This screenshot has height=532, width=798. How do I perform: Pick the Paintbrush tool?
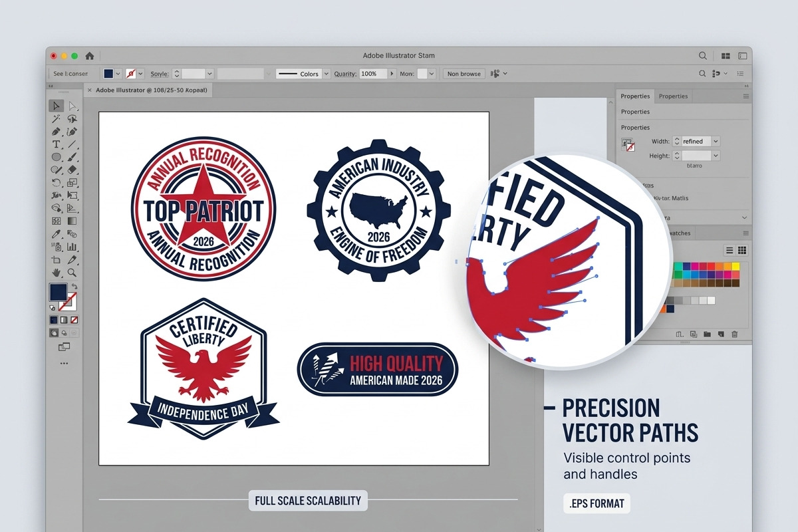point(72,157)
